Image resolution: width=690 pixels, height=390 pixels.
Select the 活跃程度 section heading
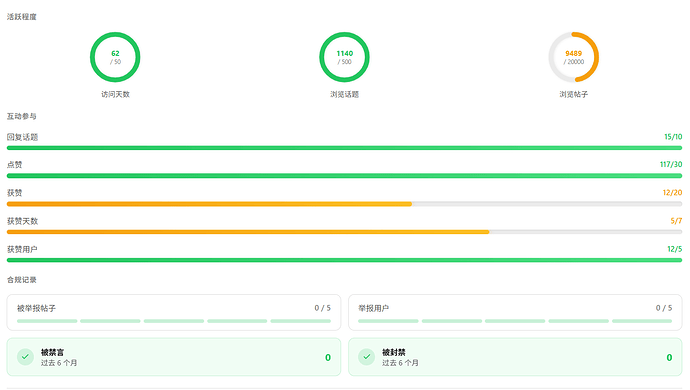click(22, 17)
